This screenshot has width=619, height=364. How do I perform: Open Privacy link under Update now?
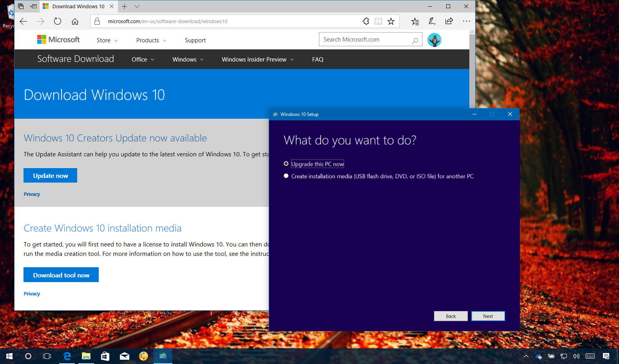32,194
